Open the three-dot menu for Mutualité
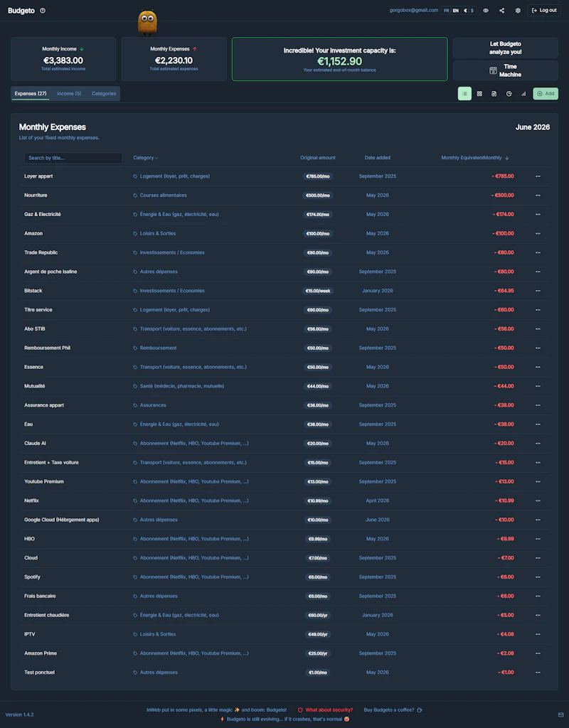569x728 pixels. [x=538, y=386]
